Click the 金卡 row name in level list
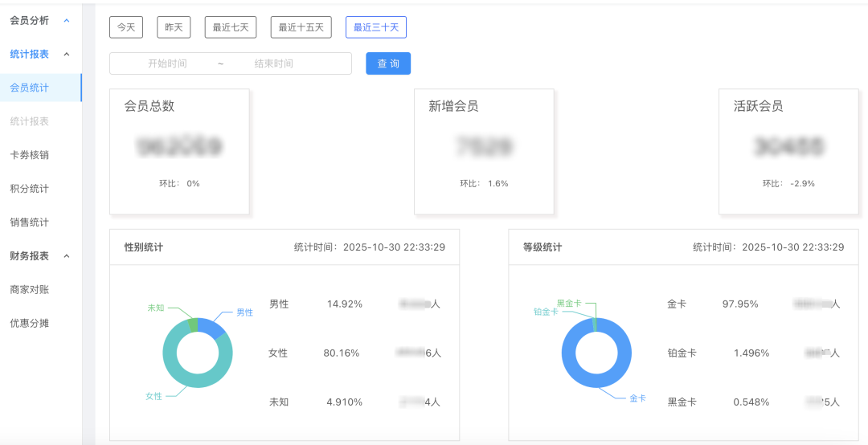The height and width of the screenshot is (445, 868). [677, 304]
